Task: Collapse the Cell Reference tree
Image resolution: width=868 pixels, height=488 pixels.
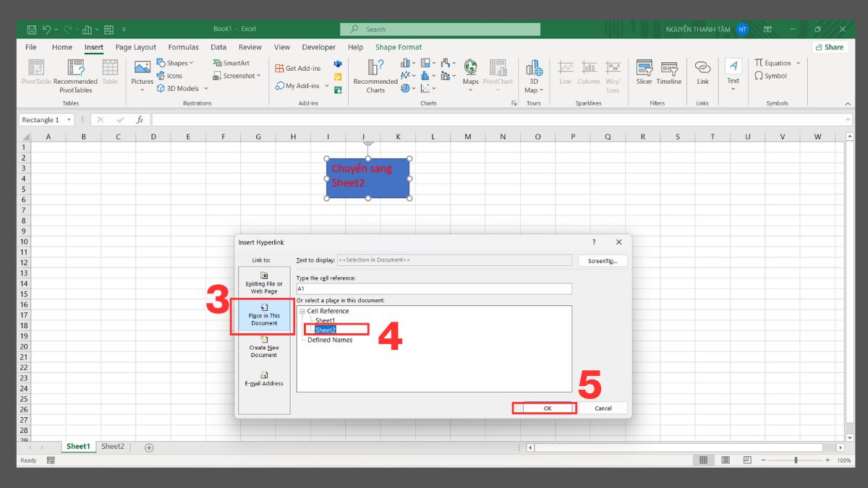Action: [x=303, y=311]
